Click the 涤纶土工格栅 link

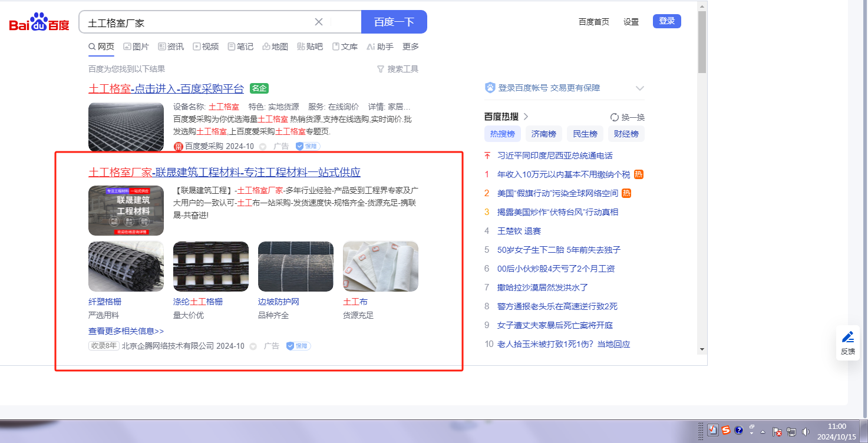(198, 302)
